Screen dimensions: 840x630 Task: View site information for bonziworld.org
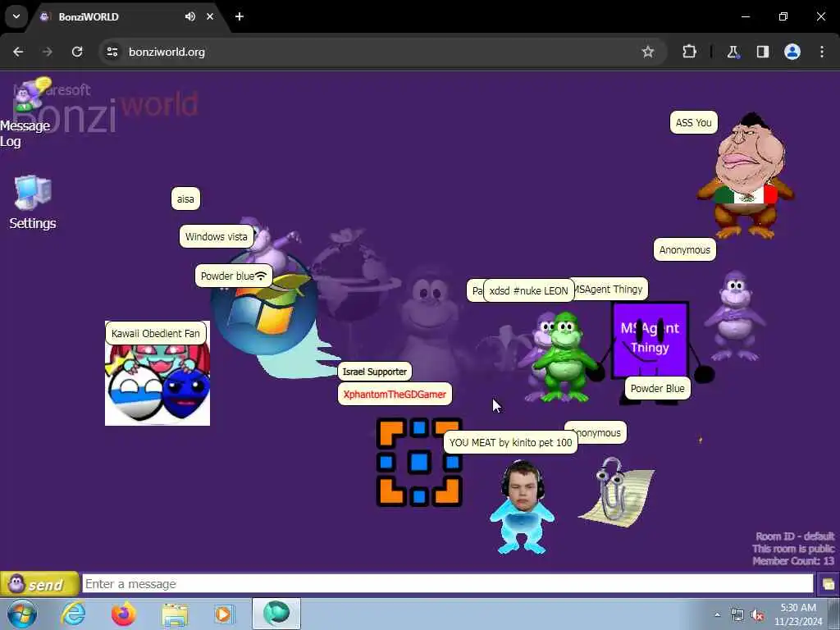coord(112,52)
